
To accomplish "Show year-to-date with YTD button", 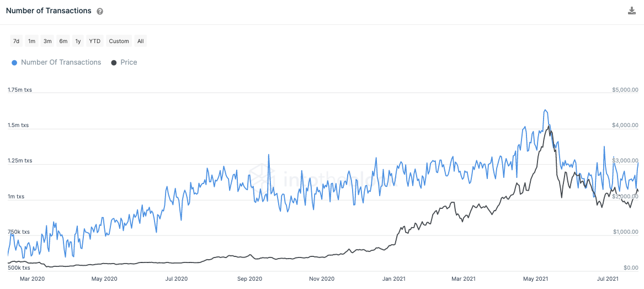I will click(95, 41).
